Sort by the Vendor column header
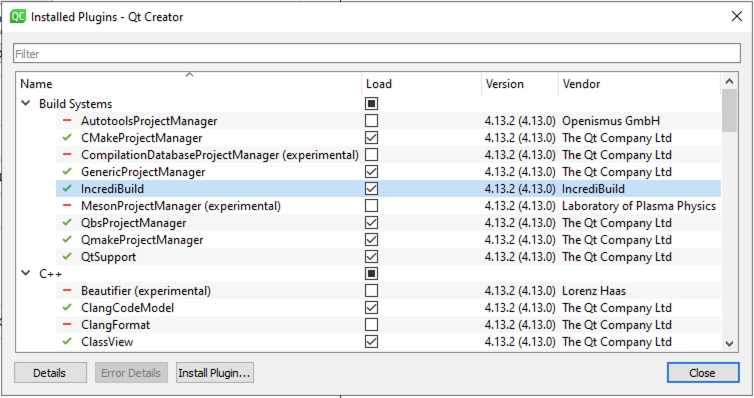This screenshot has height=398, width=754. point(640,83)
